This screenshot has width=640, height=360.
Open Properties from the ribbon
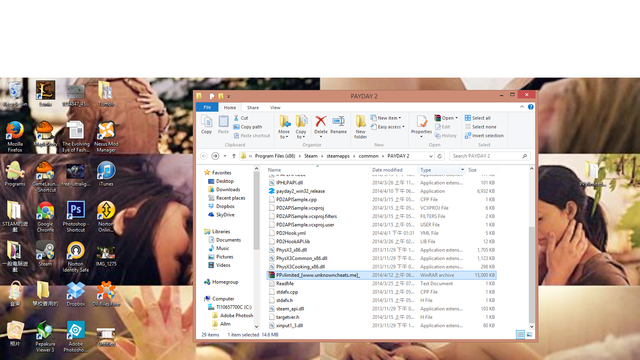(x=421, y=126)
